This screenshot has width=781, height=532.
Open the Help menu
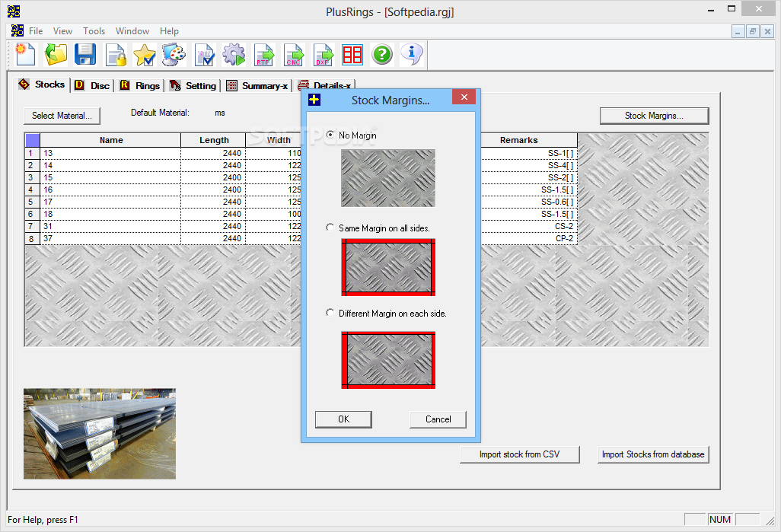click(x=169, y=31)
